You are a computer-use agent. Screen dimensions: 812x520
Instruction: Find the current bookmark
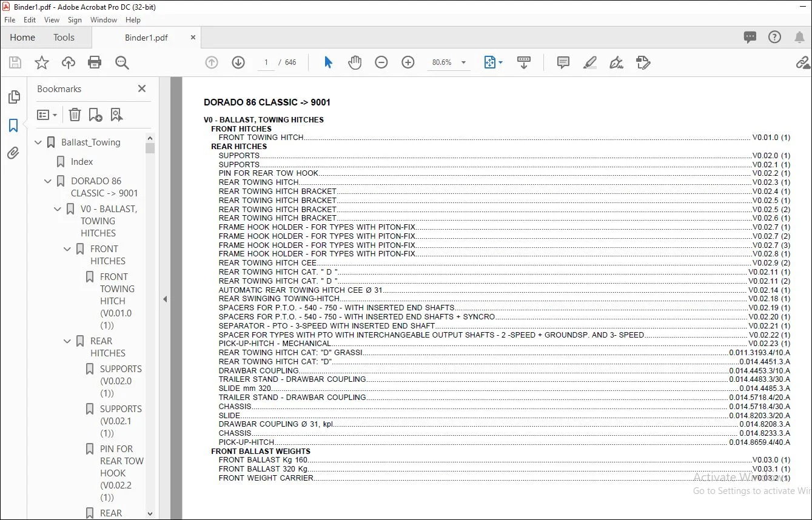(x=116, y=115)
